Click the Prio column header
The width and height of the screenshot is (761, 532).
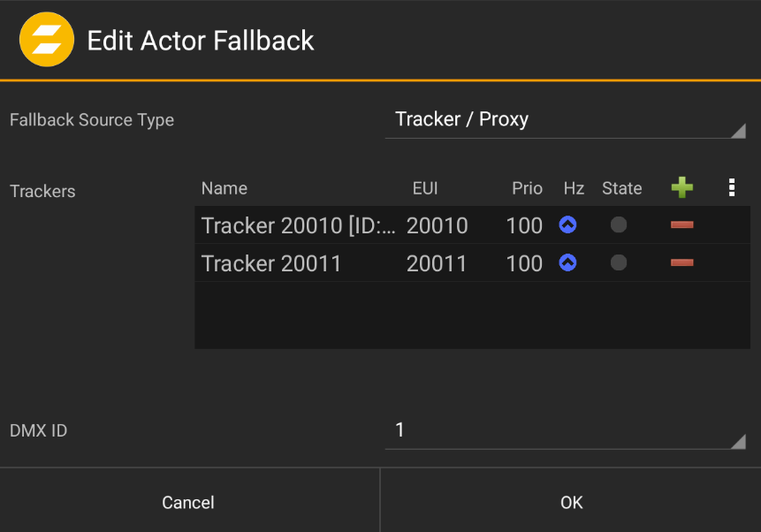click(x=527, y=187)
